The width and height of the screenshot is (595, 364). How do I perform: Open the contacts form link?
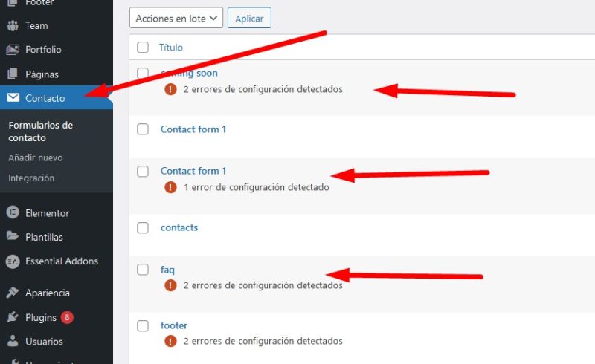click(x=179, y=227)
